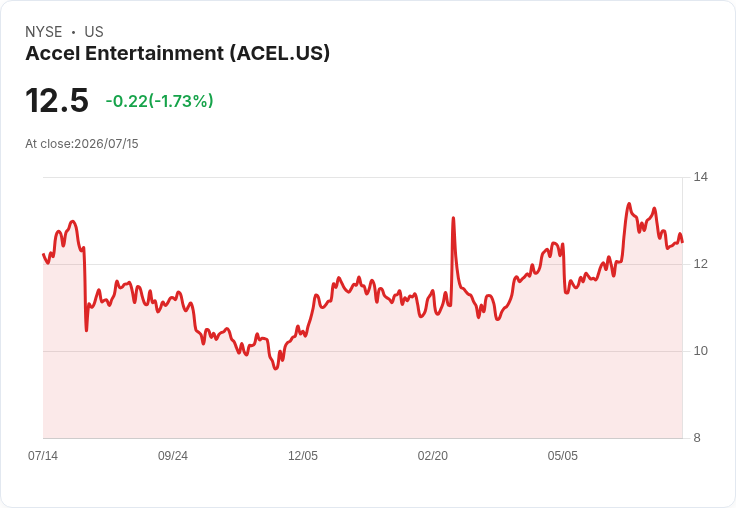The image size is (736, 508).
Task: Click the -0.22(-1.73%) price change text
Action: [x=160, y=101]
